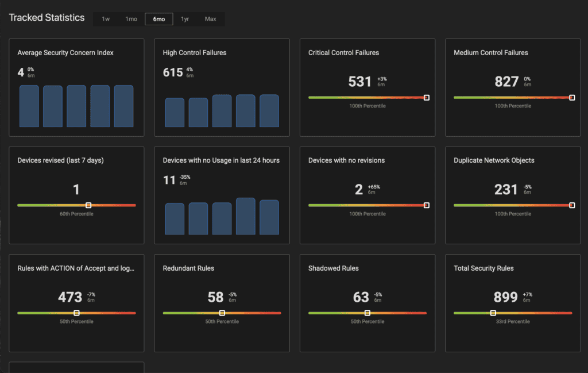The height and width of the screenshot is (373, 588).
Task: Select the 1yr time range
Action: click(185, 18)
